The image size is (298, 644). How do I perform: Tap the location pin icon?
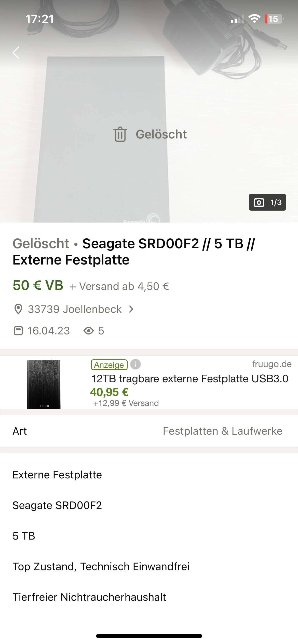(x=18, y=309)
